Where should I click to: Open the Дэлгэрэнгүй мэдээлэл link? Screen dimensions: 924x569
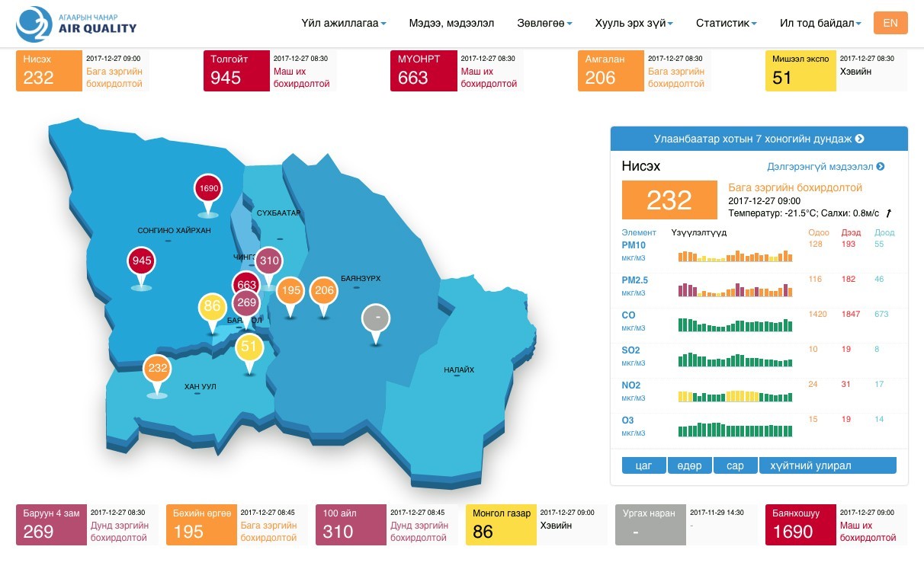825,167
